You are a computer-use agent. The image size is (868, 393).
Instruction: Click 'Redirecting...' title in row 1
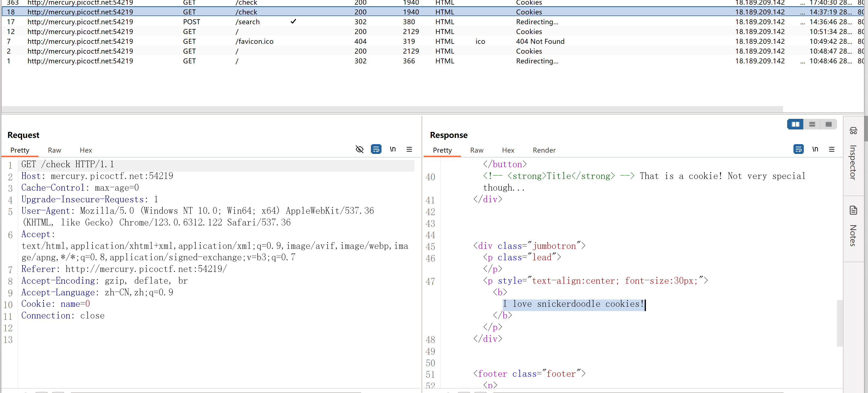pos(537,61)
